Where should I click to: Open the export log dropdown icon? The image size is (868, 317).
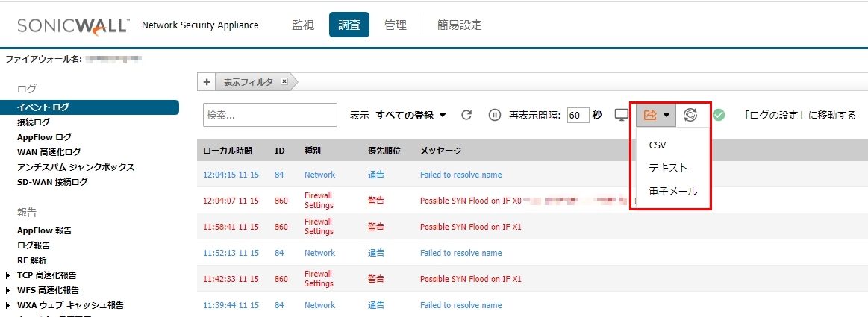click(x=656, y=115)
